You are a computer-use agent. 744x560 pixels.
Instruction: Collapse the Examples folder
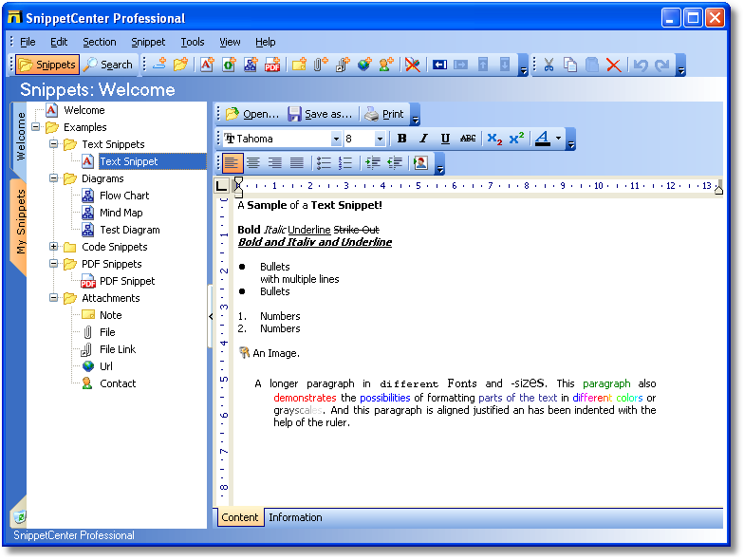pyautogui.click(x=36, y=127)
